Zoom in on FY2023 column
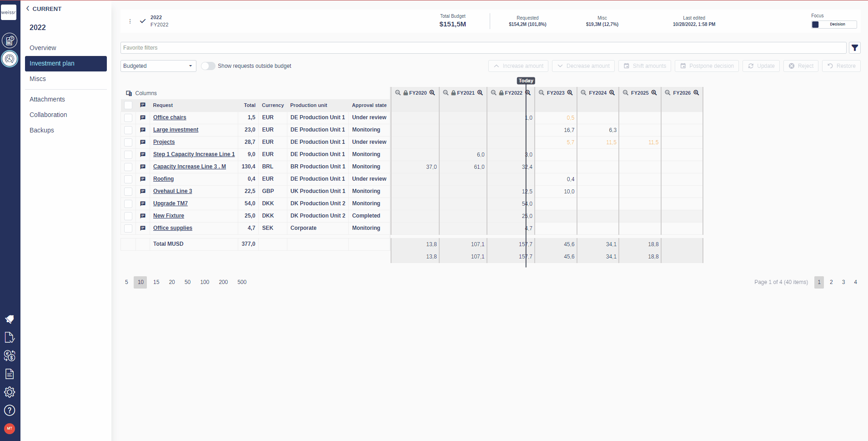 pos(570,93)
